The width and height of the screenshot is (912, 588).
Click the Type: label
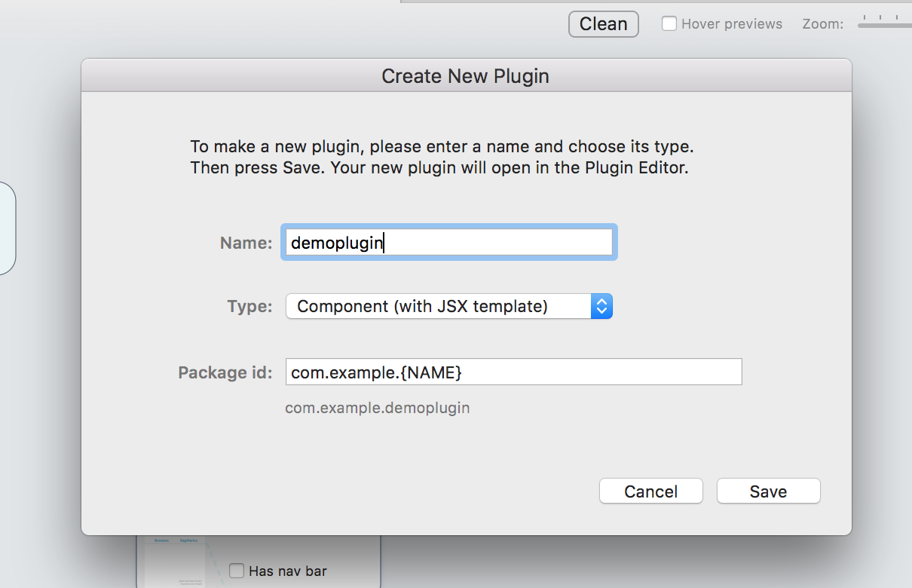pos(249,307)
